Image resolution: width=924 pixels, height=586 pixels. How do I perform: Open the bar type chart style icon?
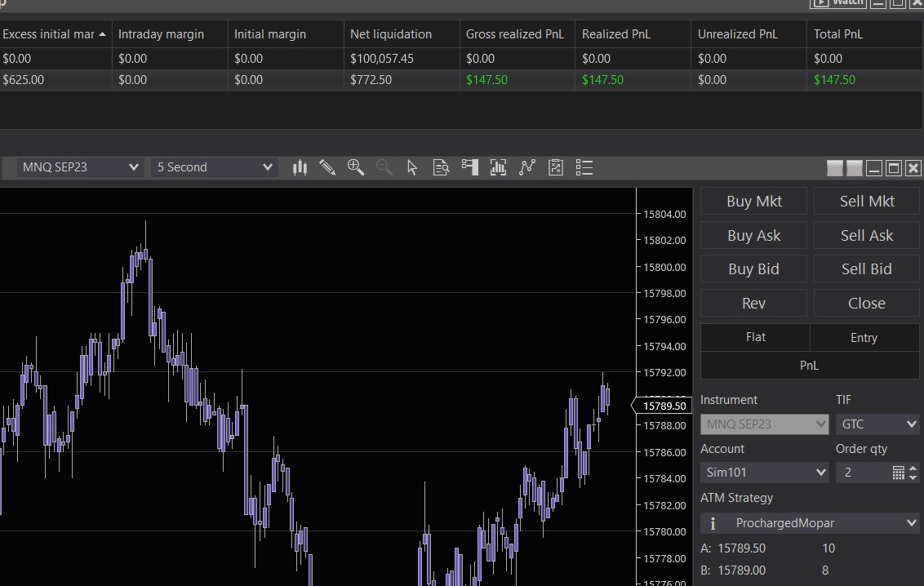click(300, 167)
